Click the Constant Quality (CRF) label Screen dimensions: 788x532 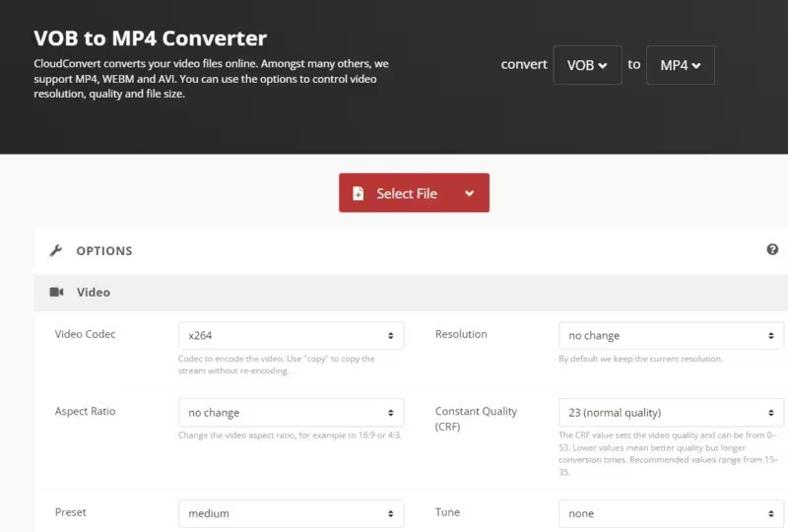point(476,419)
